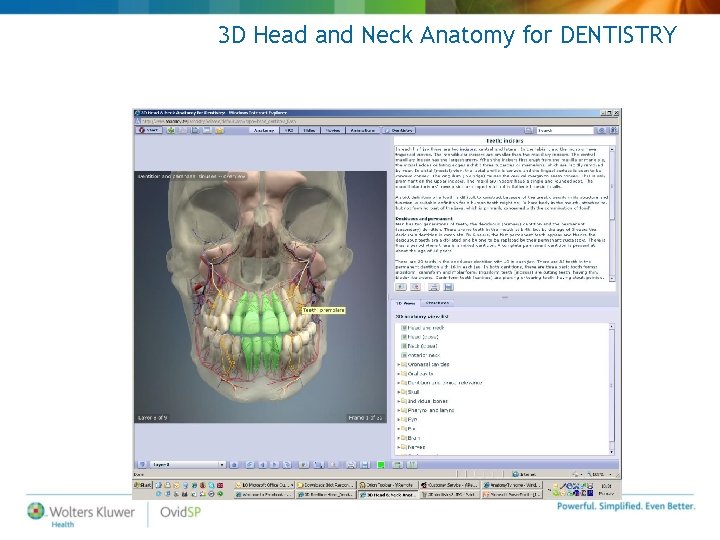
Task: Select the Anterior neck view
Action: [x=424, y=355]
